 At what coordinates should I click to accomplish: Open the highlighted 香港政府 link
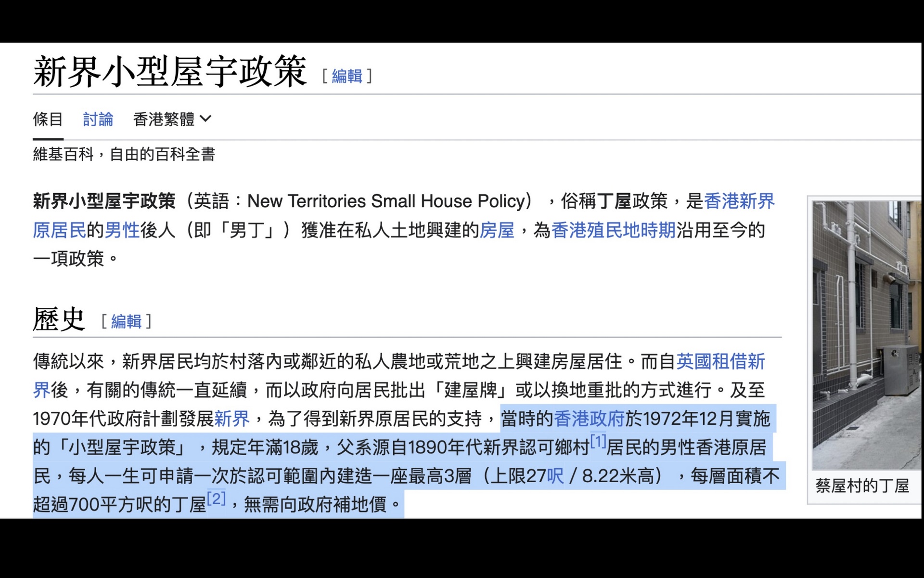[589, 419]
